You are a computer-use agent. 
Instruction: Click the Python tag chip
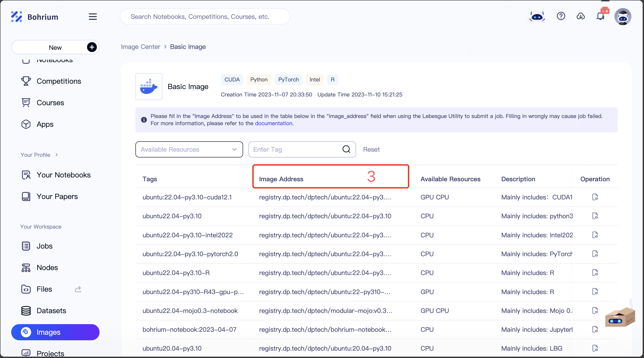259,79
